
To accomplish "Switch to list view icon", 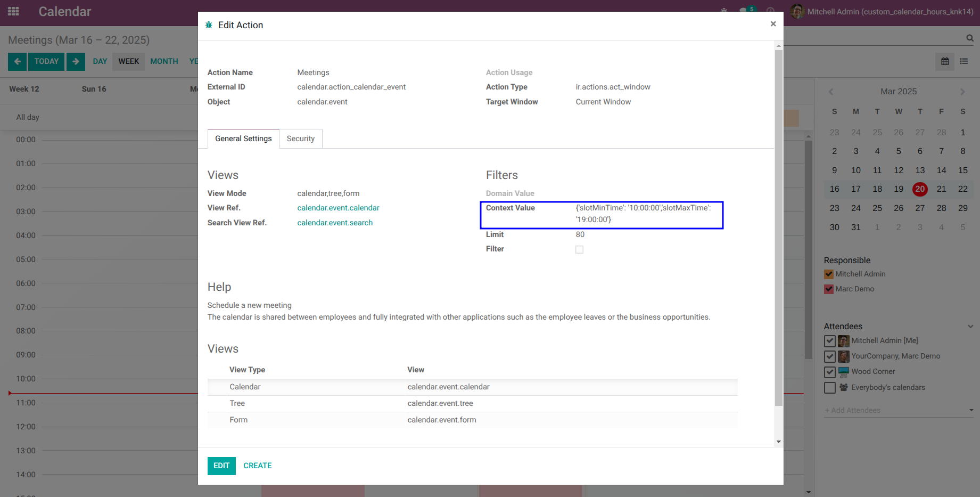I will click(964, 61).
